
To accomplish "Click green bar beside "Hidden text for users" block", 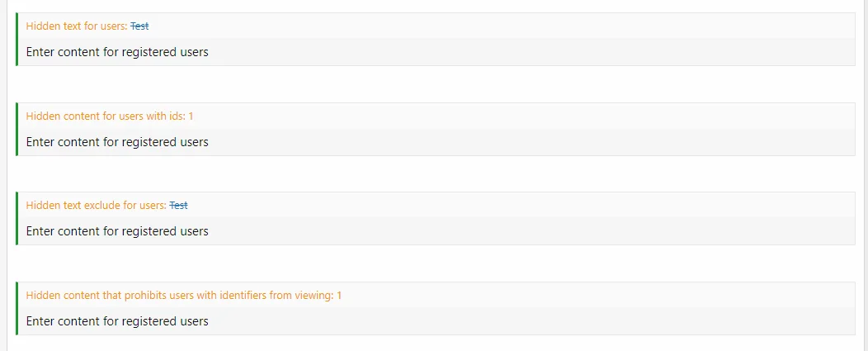I will click(x=17, y=40).
